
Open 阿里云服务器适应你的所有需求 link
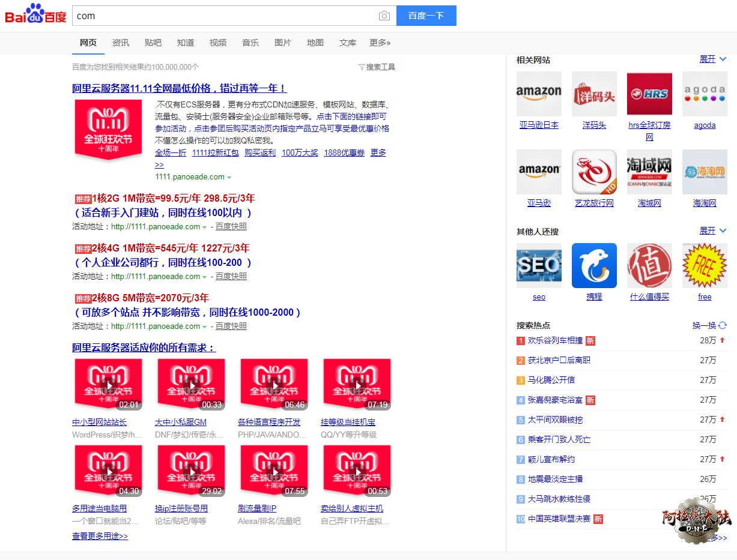click(144, 348)
